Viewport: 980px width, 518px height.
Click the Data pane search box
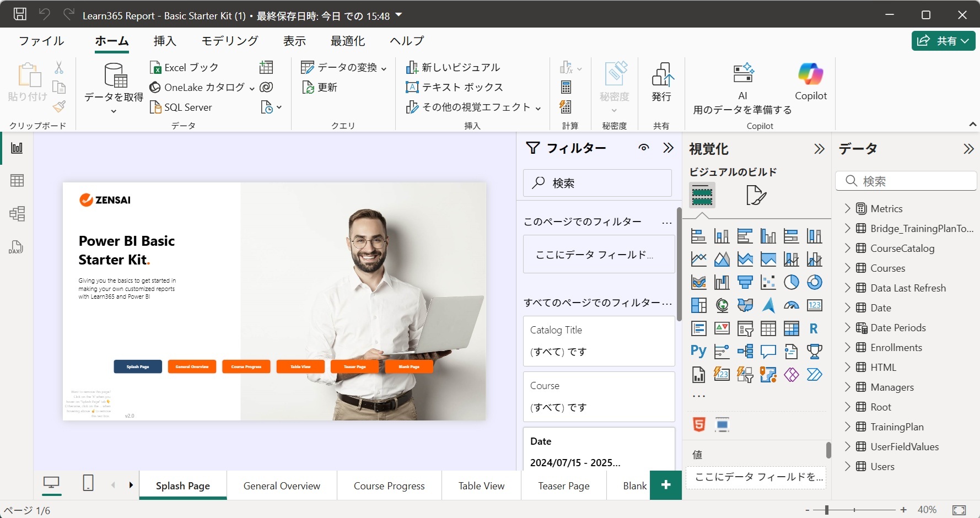(x=906, y=181)
